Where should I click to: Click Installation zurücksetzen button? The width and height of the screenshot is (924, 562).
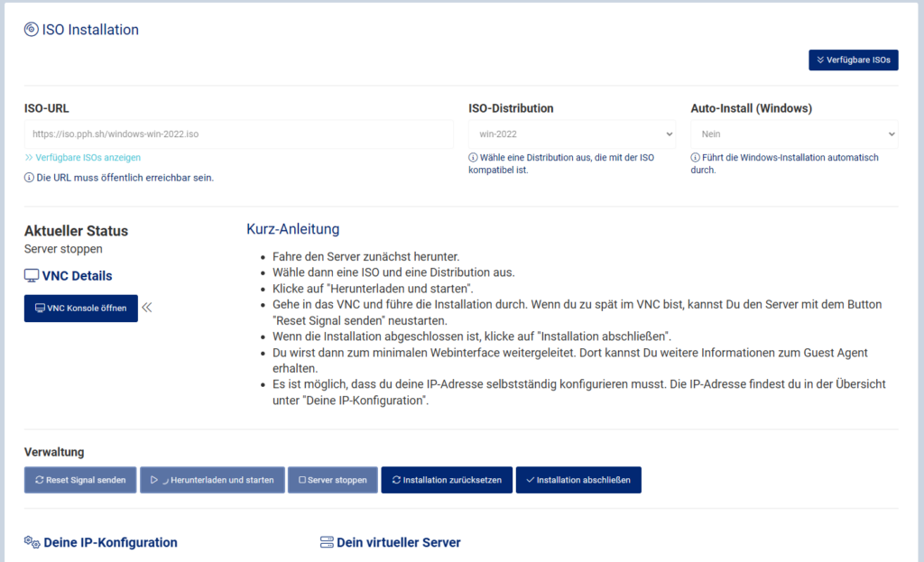[x=447, y=480]
